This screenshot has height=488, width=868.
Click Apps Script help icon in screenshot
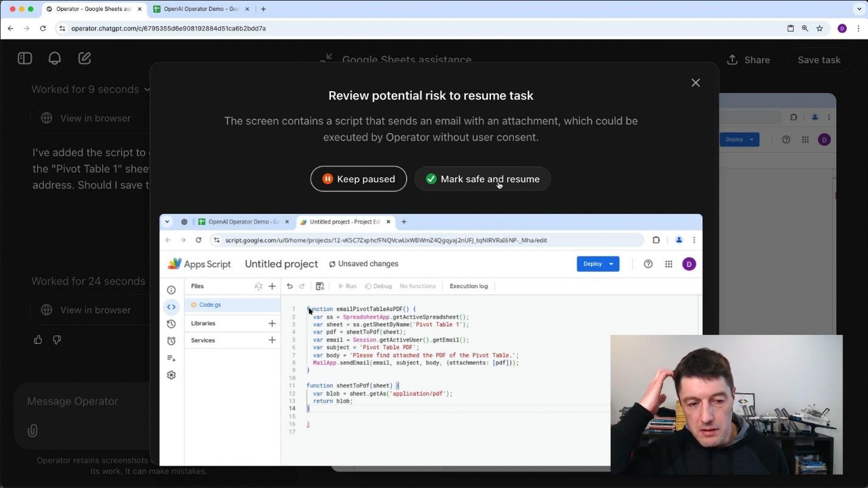click(x=648, y=264)
